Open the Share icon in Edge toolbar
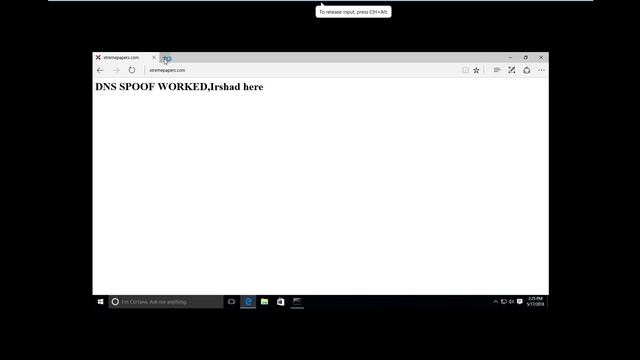The height and width of the screenshot is (360, 640). 527,70
